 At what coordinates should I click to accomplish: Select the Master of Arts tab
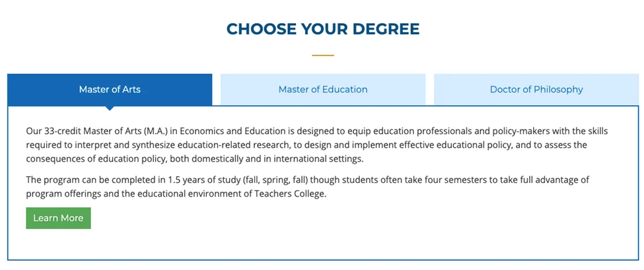110,89
